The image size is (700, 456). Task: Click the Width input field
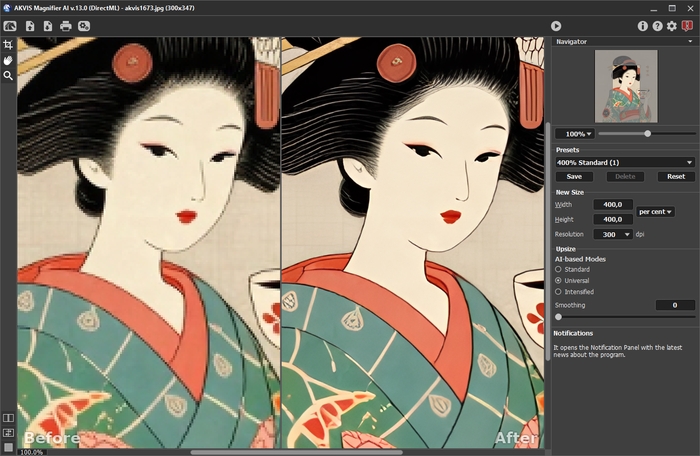pyautogui.click(x=613, y=205)
